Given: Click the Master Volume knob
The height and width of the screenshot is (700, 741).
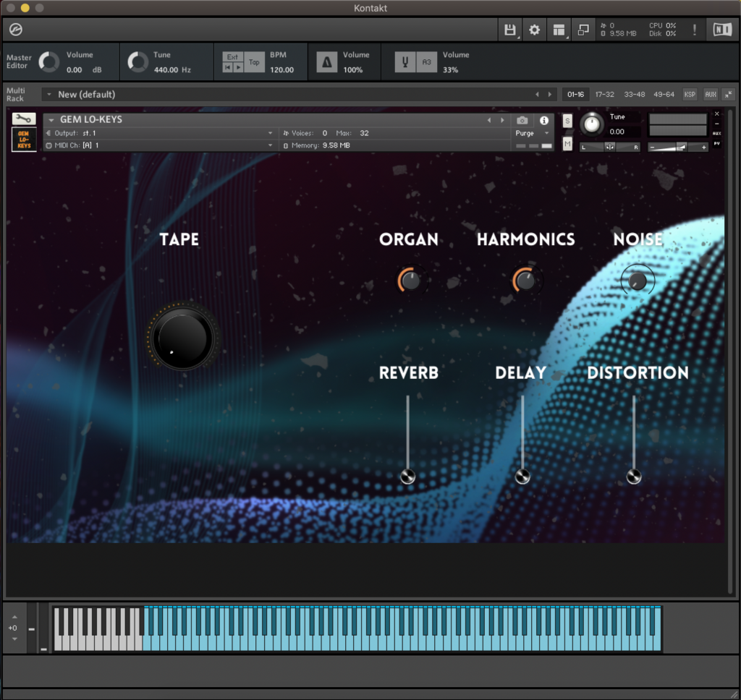Looking at the screenshot, I should [x=48, y=62].
